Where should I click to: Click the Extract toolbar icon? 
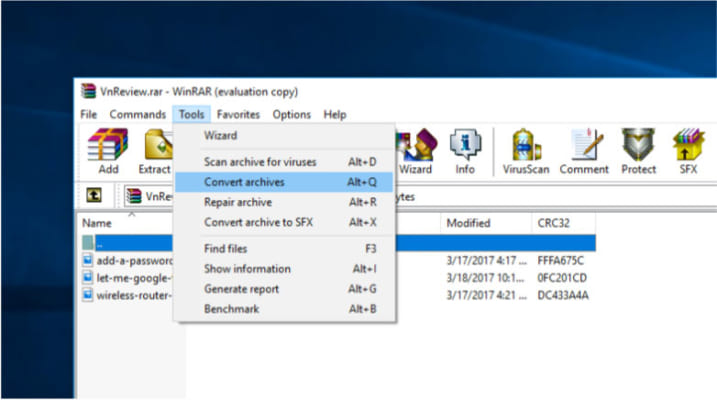click(x=158, y=145)
